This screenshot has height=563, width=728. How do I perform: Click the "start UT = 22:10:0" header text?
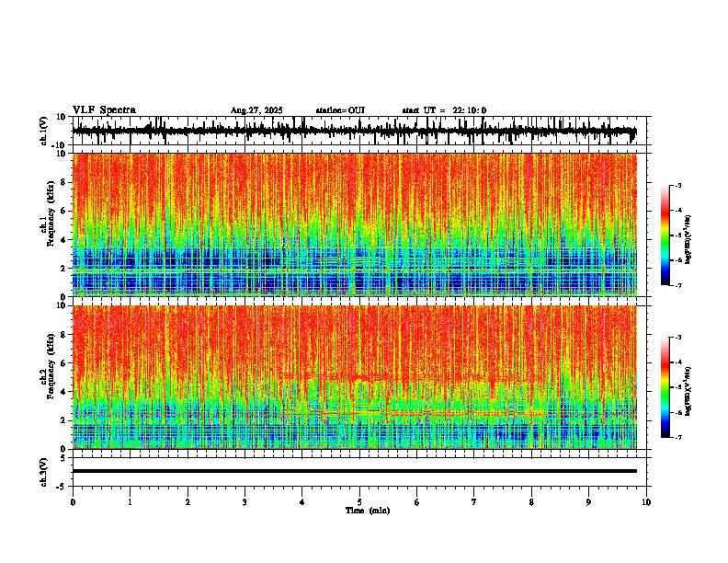click(444, 110)
